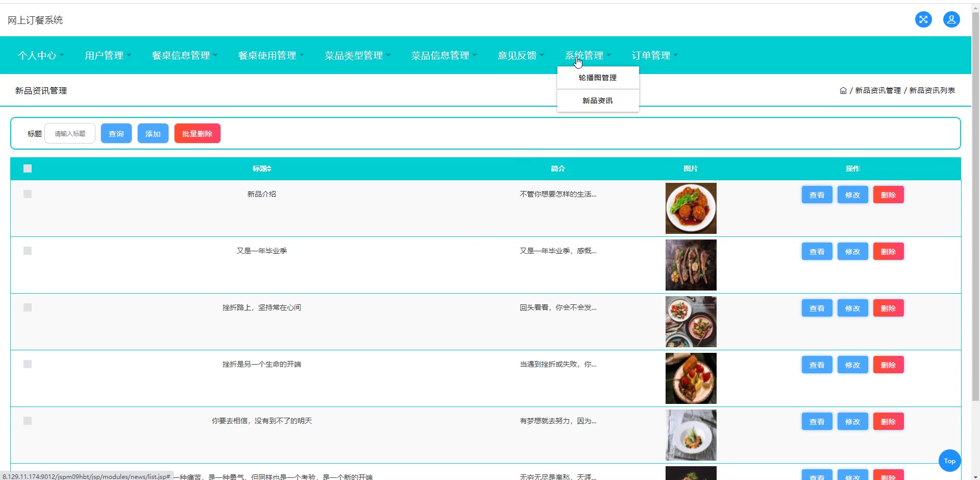Select the checkbox for row 又是一年毕业季
The image size is (980, 480).
[28, 251]
